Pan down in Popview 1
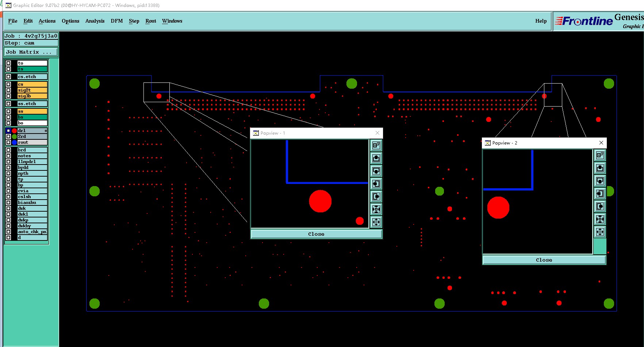This screenshot has width=644, height=347. pyautogui.click(x=376, y=171)
